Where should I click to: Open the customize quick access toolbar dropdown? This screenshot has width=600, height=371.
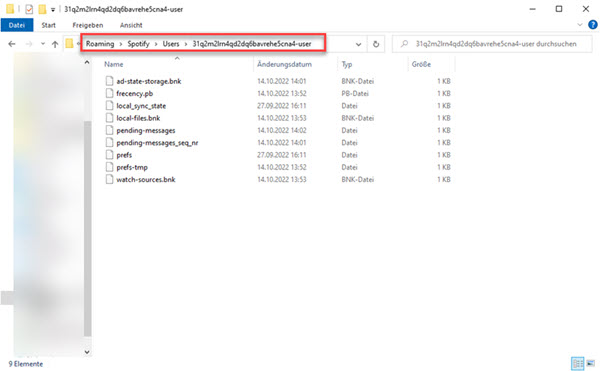click(53, 10)
